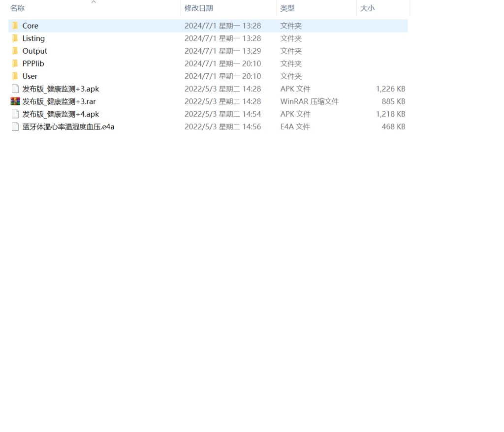Click the Core folder icon

pyautogui.click(x=15, y=26)
